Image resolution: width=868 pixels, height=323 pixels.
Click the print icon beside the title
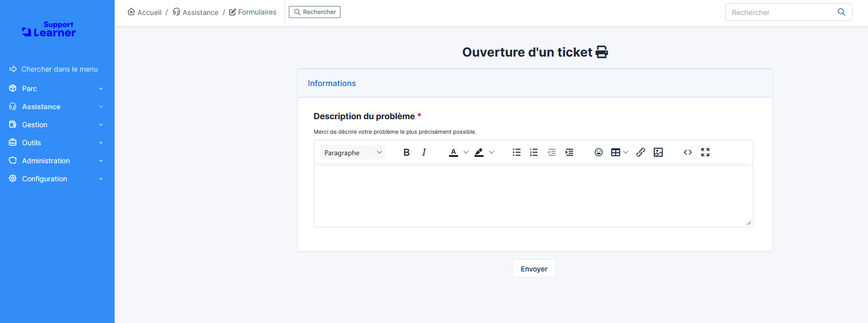pyautogui.click(x=602, y=52)
